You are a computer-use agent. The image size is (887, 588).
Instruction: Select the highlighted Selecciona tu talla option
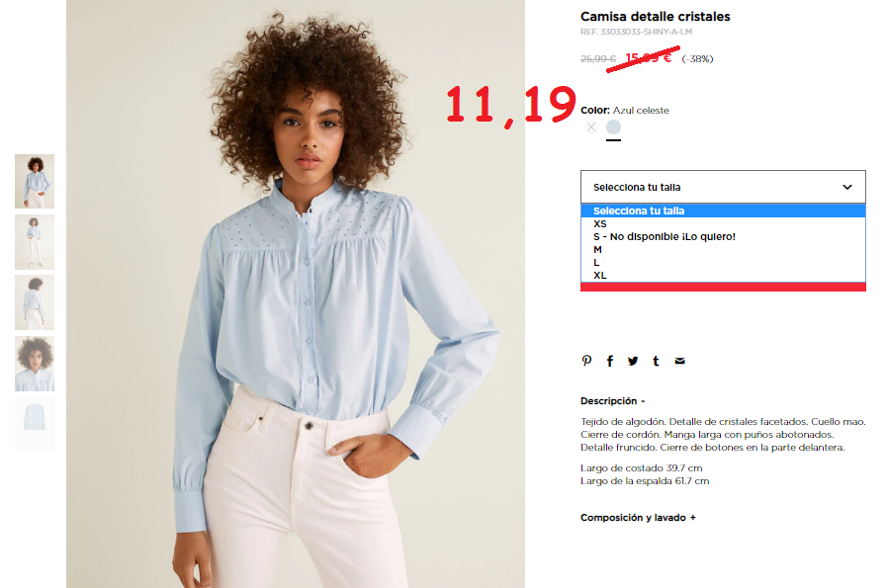click(x=723, y=210)
